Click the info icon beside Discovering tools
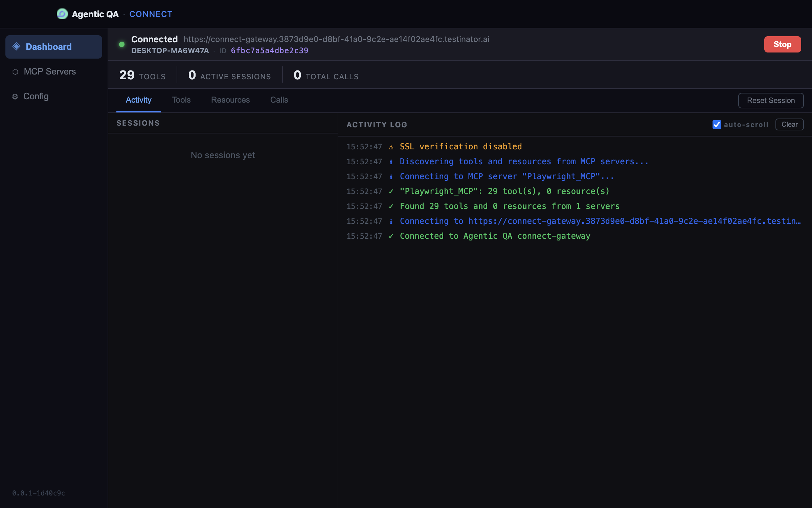 click(x=391, y=162)
